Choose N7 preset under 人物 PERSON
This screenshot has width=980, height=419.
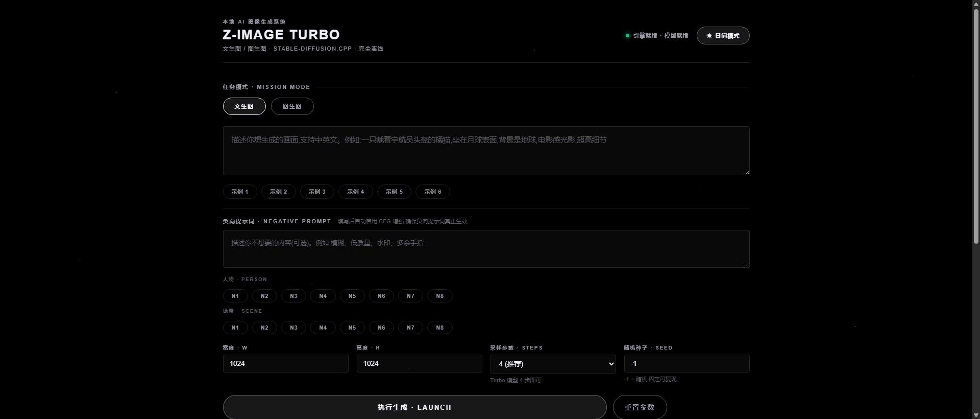coord(410,296)
